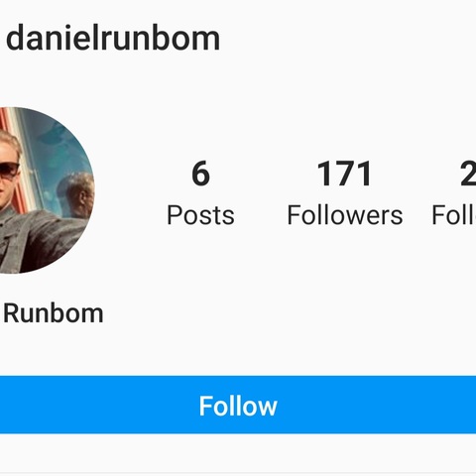The width and height of the screenshot is (476, 476).
Task: View the 6 Posts count
Action: pos(200,192)
